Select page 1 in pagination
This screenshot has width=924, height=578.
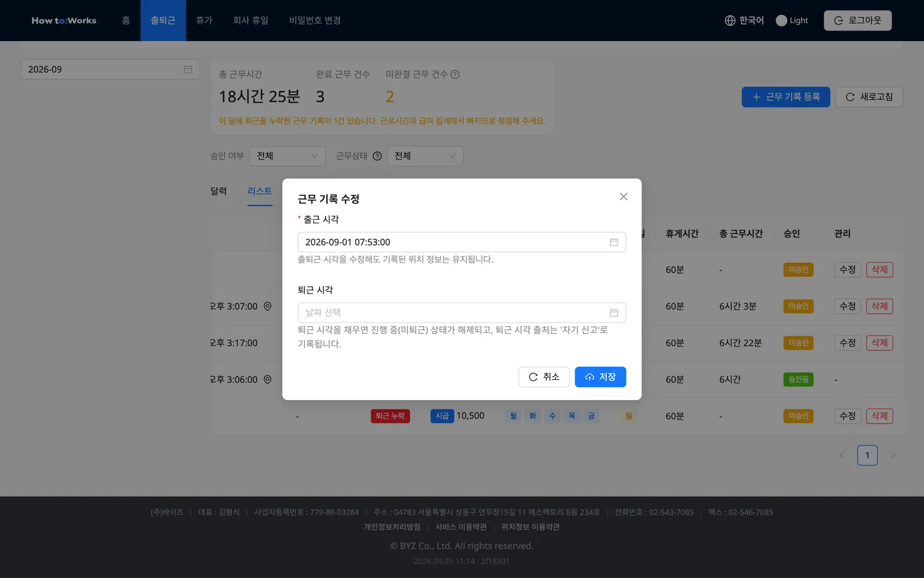[867, 455]
